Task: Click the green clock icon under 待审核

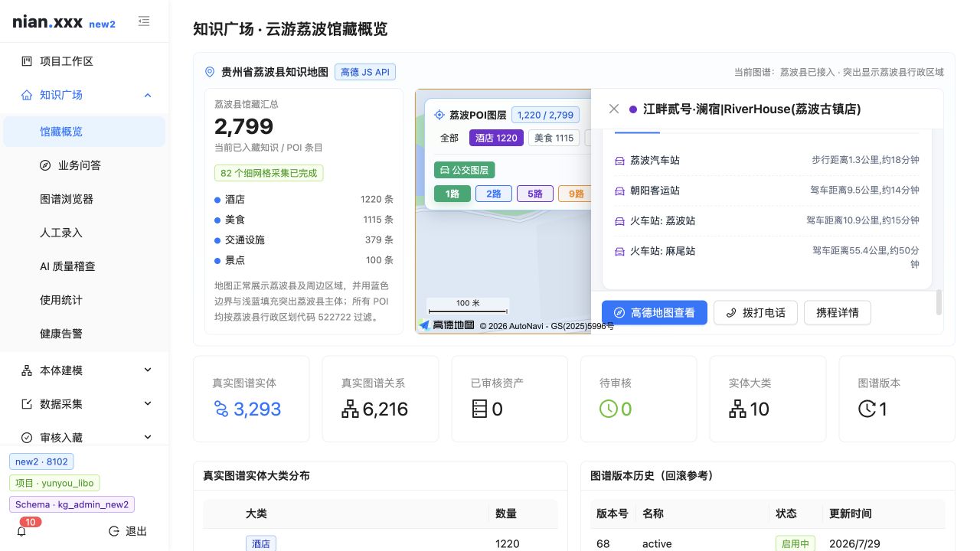Action: (609, 409)
